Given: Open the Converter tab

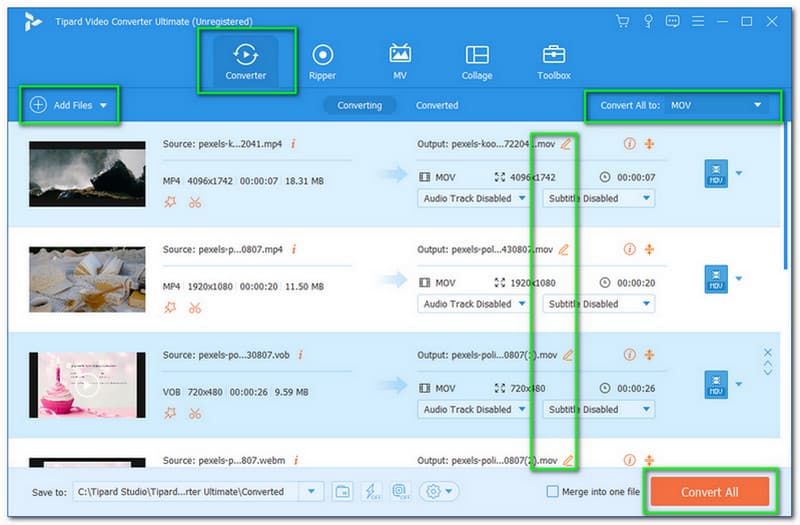Looking at the screenshot, I should 245,62.
